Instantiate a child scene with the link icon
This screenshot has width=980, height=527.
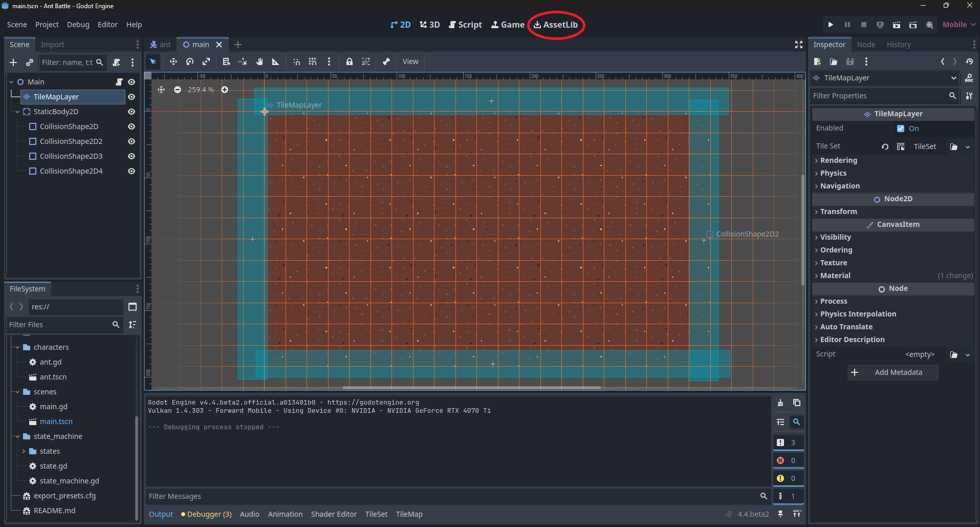coord(30,62)
